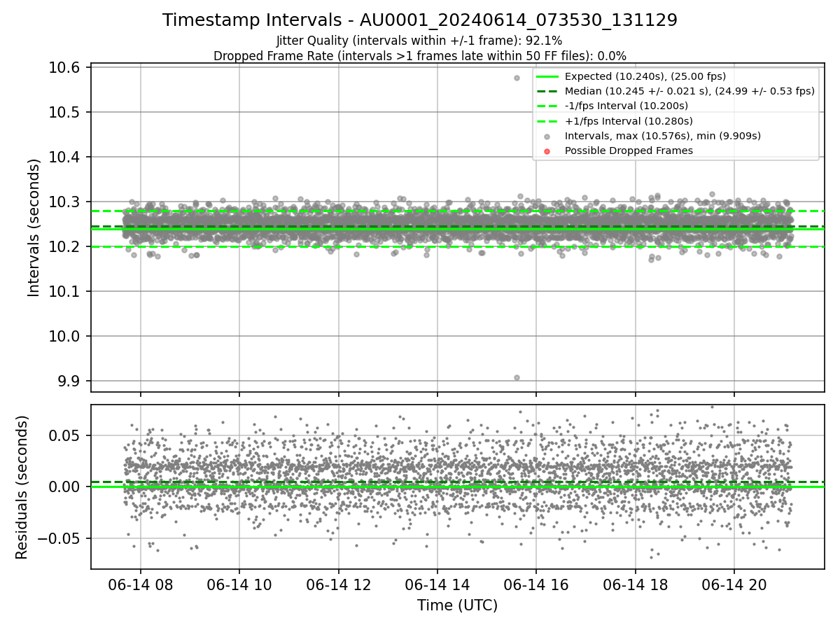Click the dashed line sample beside '-1/fps Interval'
Viewport: 840px width, 630px height.
[547, 106]
